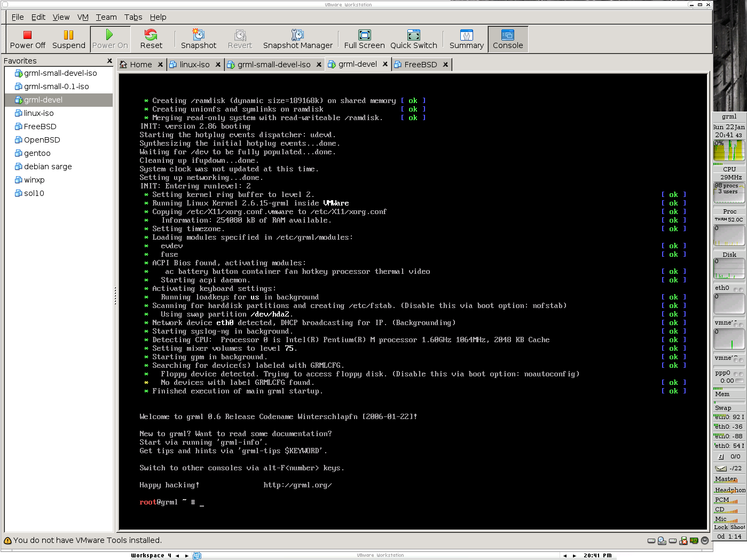Adjust the PCM volume slider
The image size is (747, 560).
[729, 500]
